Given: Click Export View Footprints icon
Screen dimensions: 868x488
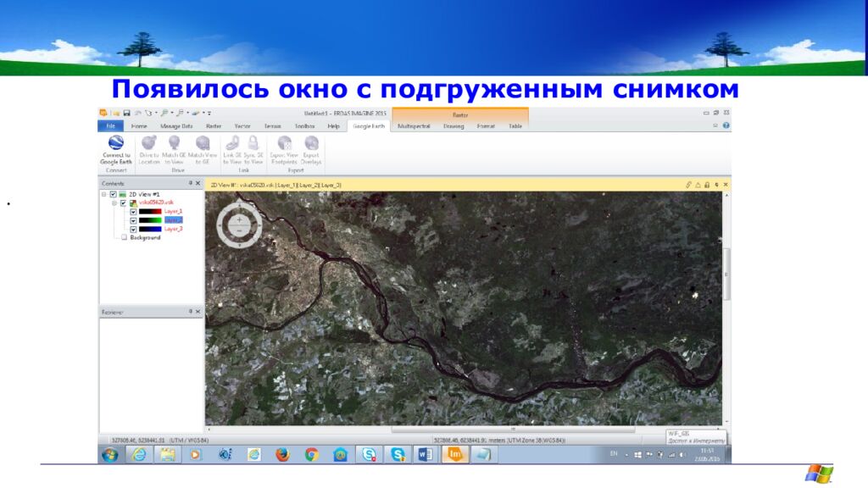Looking at the screenshot, I should 284,144.
